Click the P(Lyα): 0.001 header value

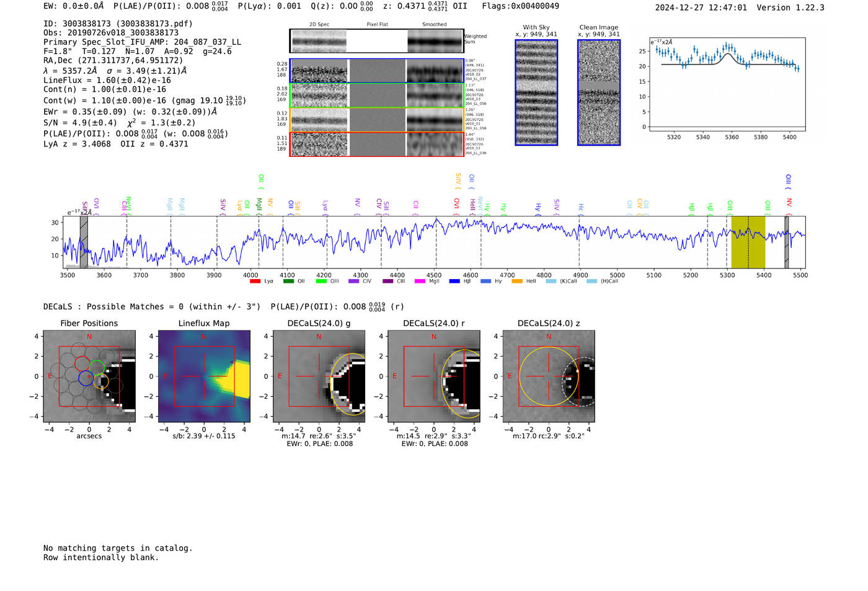(x=270, y=6)
